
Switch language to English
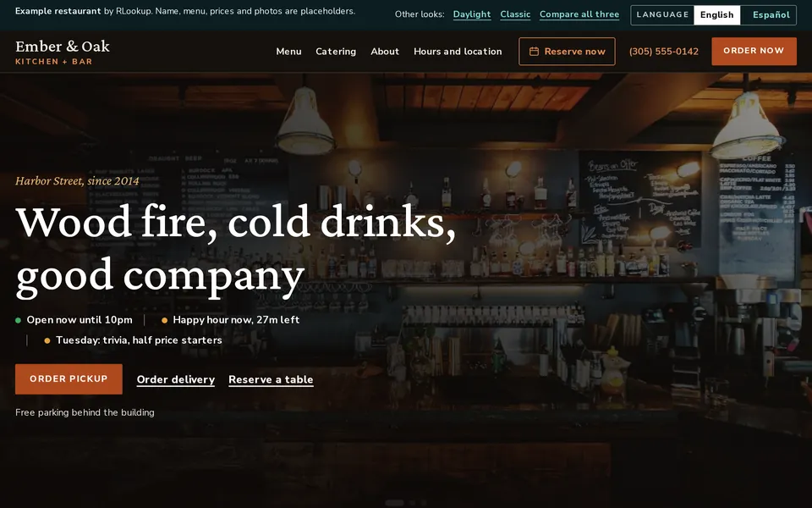click(x=716, y=15)
